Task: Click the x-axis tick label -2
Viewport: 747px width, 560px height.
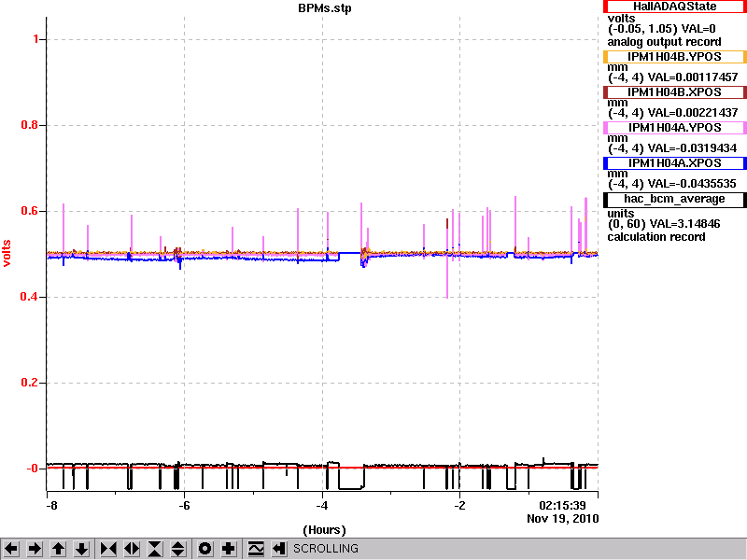Action: click(459, 506)
